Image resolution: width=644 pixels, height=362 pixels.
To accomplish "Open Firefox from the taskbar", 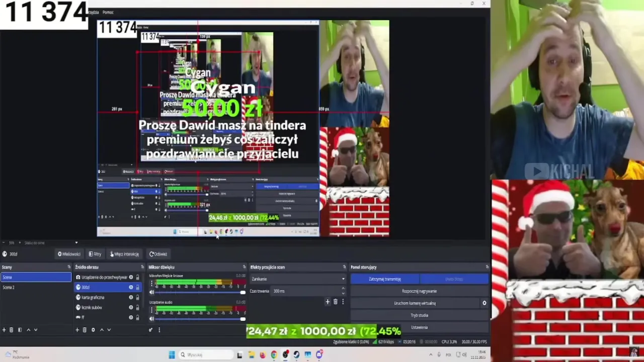I will click(263, 354).
